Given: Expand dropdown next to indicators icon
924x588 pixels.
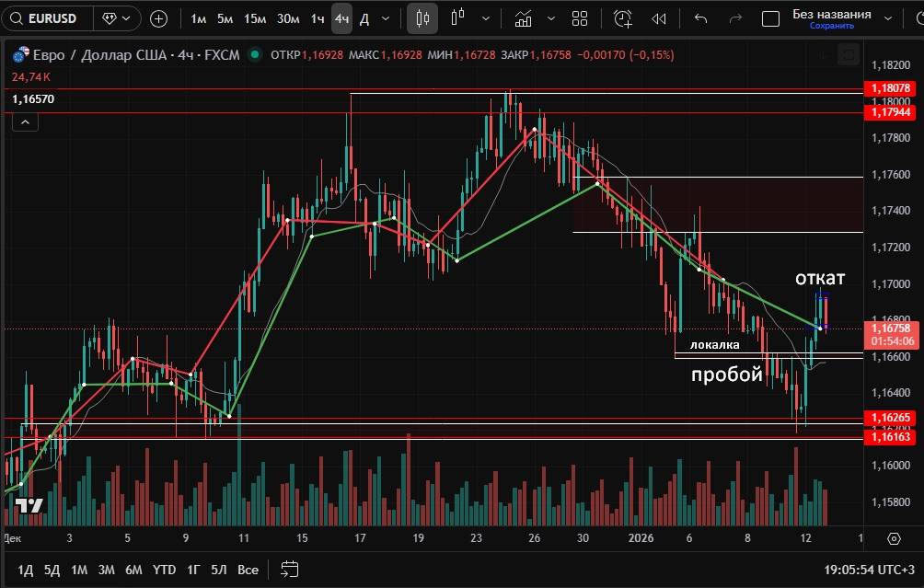Looking at the screenshot, I should (x=550, y=18).
